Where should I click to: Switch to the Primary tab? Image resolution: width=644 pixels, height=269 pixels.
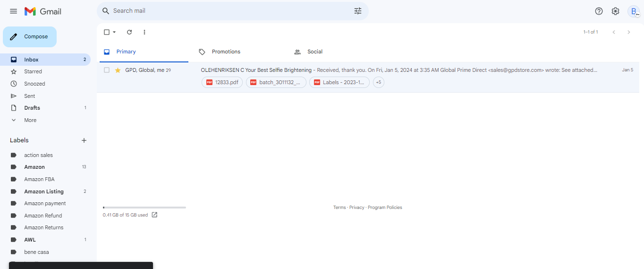[143, 52]
